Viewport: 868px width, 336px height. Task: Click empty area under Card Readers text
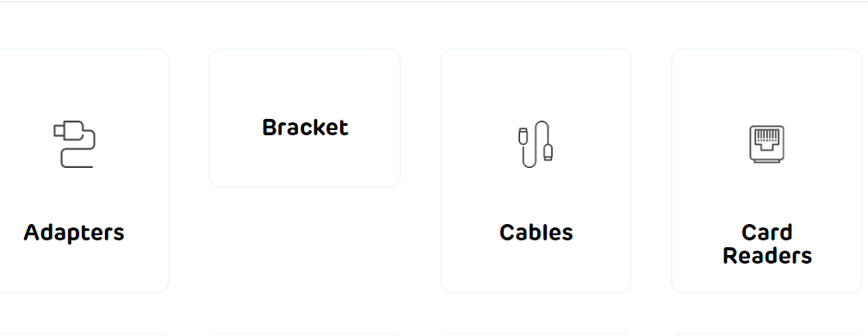767,279
